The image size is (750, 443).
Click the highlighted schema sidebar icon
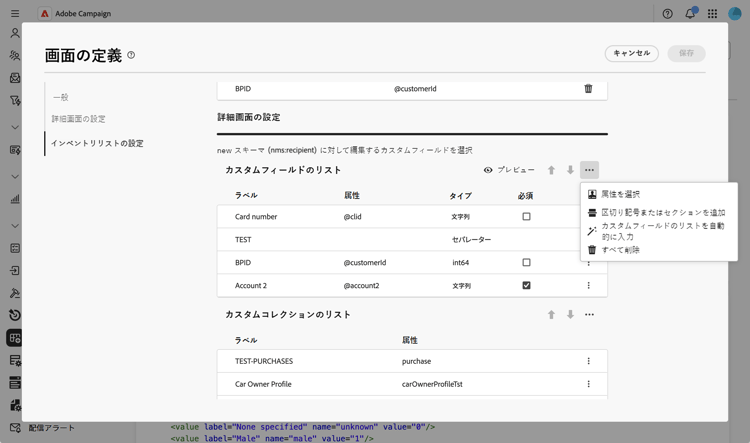(15, 338)
